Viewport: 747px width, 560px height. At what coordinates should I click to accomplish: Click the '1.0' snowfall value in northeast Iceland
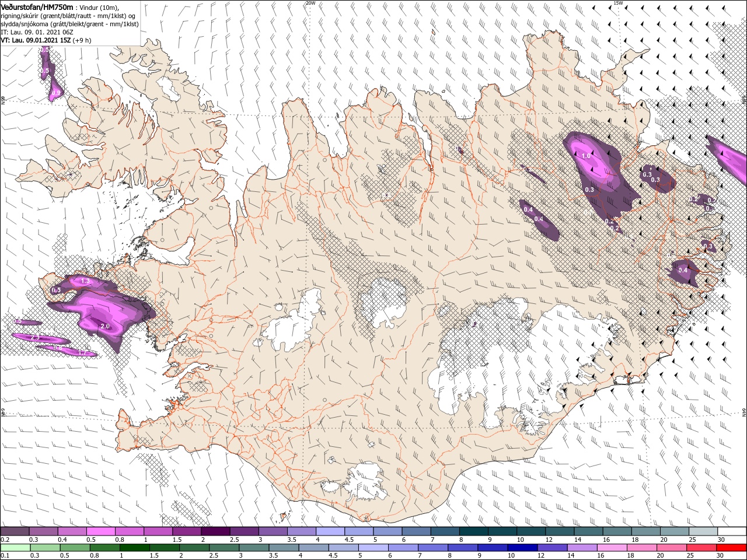click(x=587, y=156)
